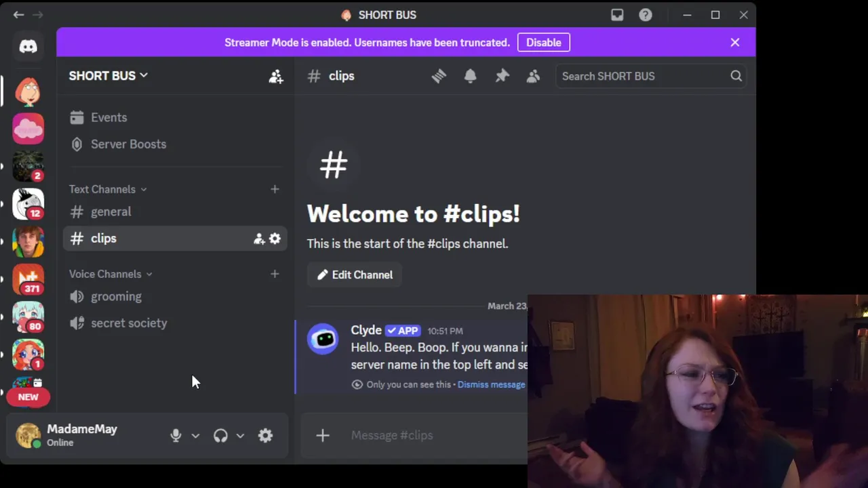This screenshot has width=868, height=488.
Task: Click the invite people icon in server header
Action: (275, 76)
